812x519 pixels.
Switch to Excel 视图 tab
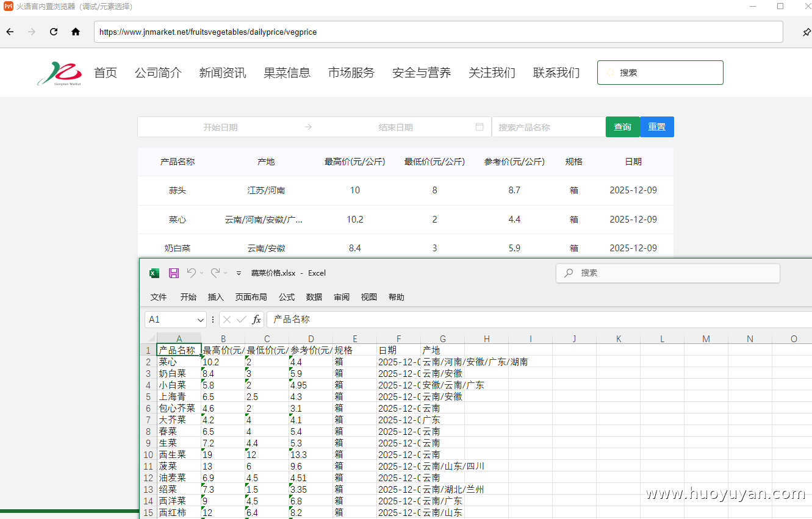point(369,297)
